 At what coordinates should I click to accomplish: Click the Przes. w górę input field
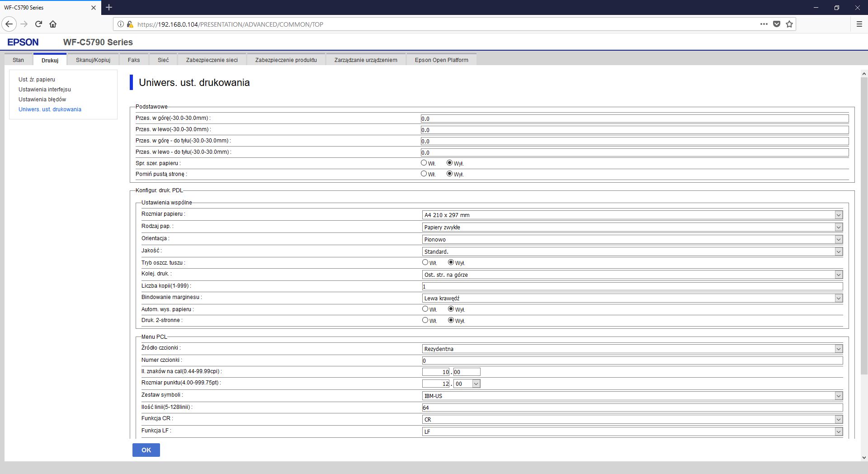(635, 118)
